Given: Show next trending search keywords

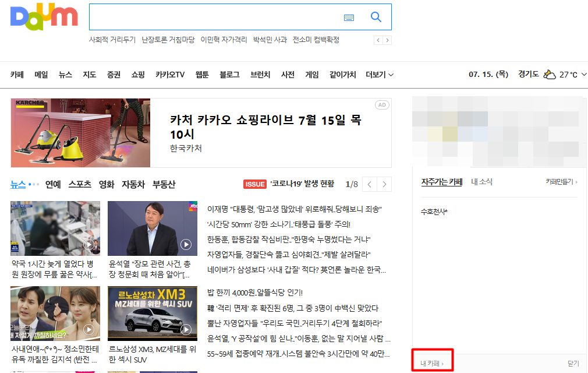Looking at the screenshot, I should click(x=387, y=40).
